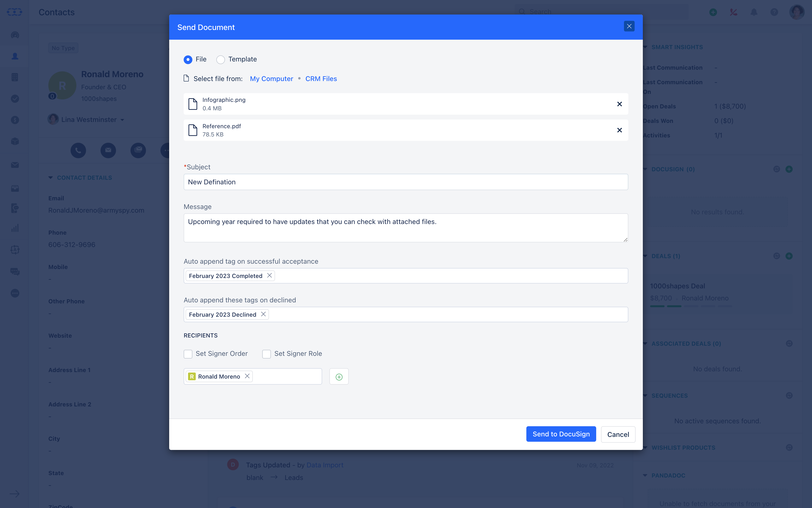Click the Infographic.png file icon
Screen dimensions: 812x508
coord(193,104)
